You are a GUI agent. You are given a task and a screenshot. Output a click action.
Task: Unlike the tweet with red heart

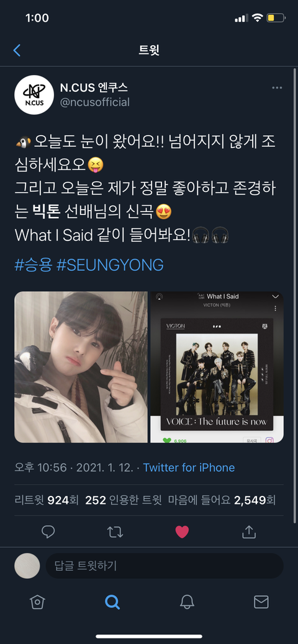(x=182, y=532)
